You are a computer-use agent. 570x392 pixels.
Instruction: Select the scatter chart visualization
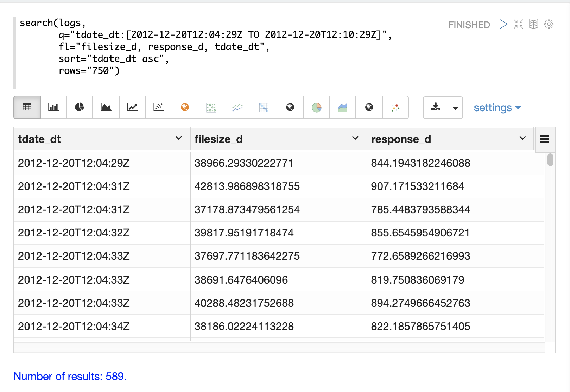(158, 107)
